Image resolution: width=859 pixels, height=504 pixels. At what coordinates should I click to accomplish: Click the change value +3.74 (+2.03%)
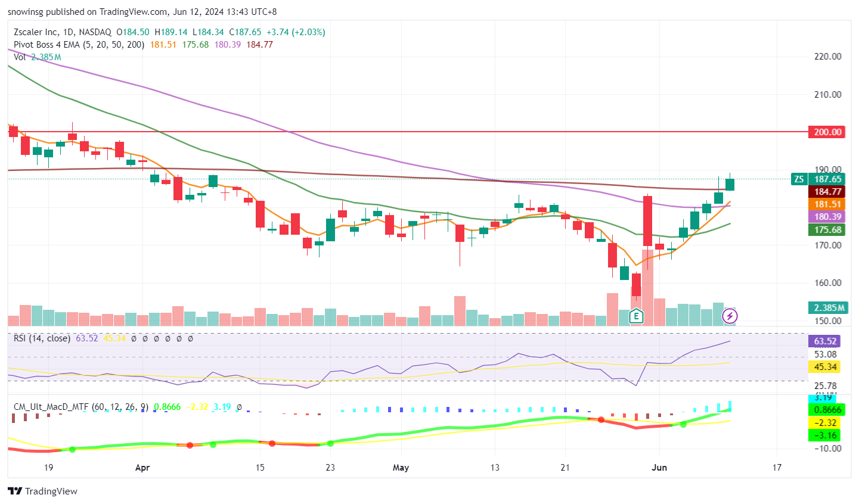click(296, 32)
